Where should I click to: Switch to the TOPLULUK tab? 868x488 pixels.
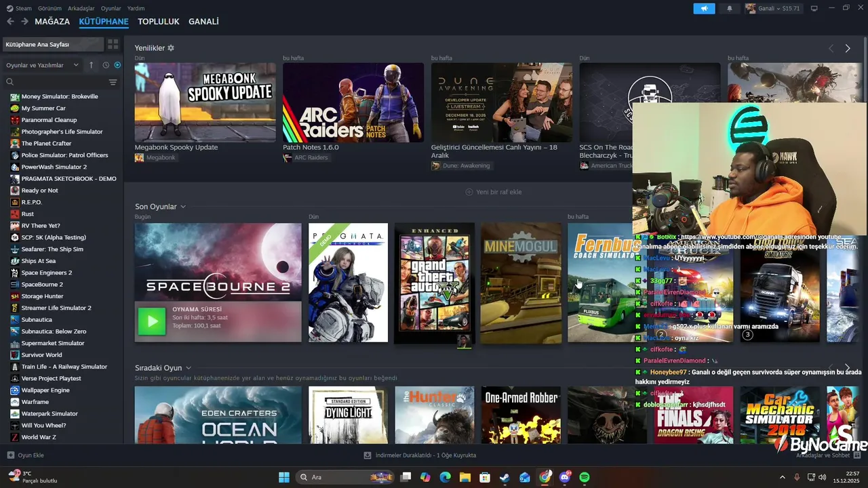(x=159, y=22)
